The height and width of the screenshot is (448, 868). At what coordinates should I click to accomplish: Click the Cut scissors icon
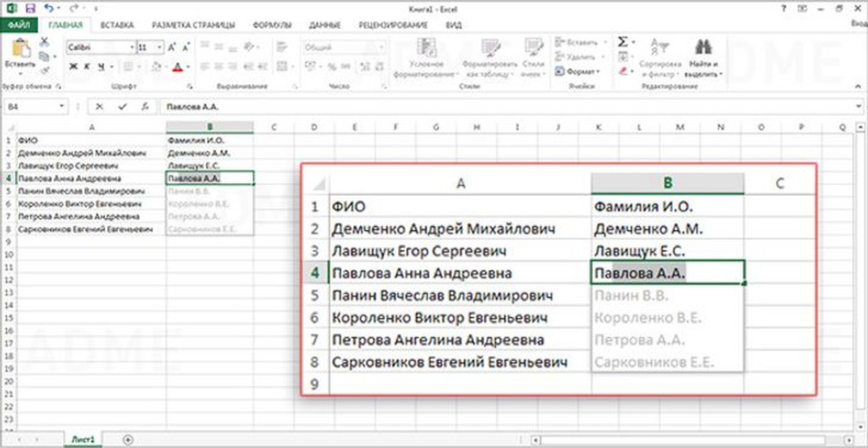pyautogui.click(x=44, y=41)
